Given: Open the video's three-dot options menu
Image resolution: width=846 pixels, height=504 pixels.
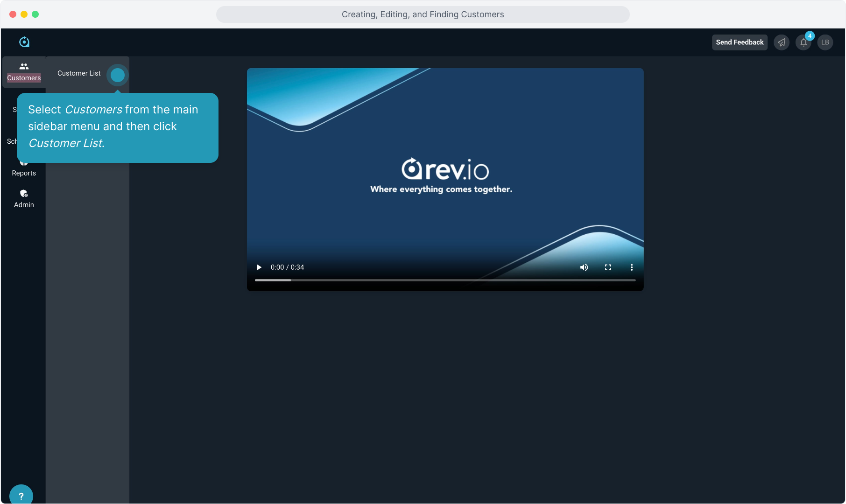Looking at the screenshot, I should pyautogui.click(x=632, y=267).
